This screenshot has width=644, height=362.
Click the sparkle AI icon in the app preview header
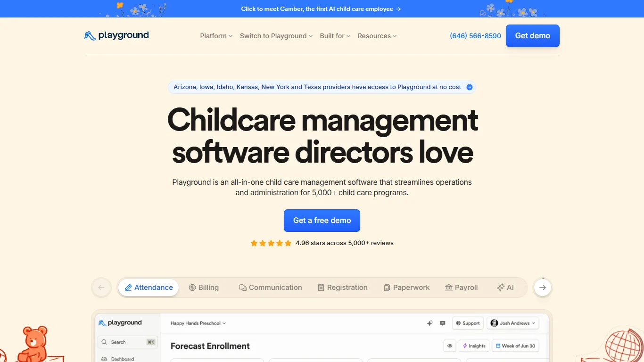[430, 323]
